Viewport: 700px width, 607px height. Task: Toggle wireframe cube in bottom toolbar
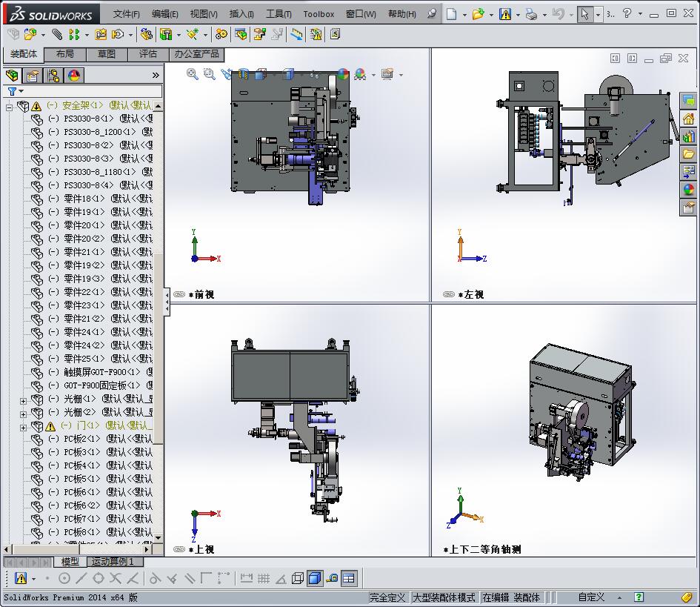298,578
